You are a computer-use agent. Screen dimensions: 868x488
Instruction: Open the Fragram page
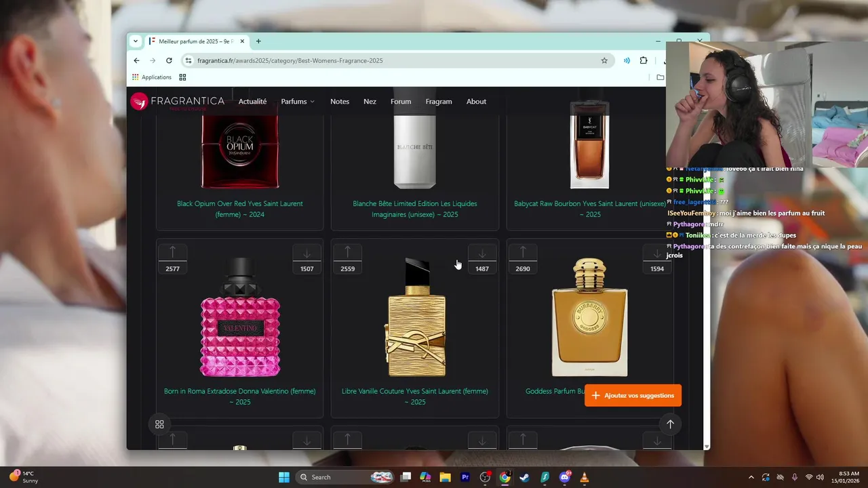(x=439, y=102)
